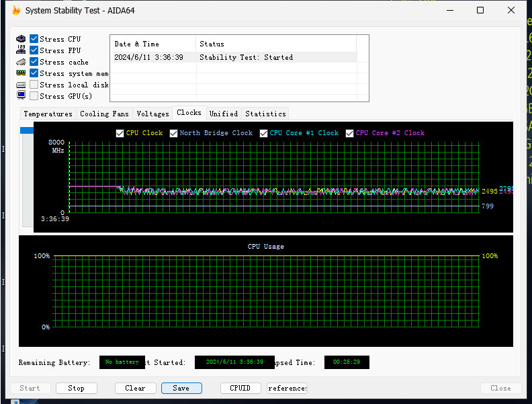Enable the Stress GPU(s) checkbox
The height and width of the screenshot is (404, 532).
(34, 95)
